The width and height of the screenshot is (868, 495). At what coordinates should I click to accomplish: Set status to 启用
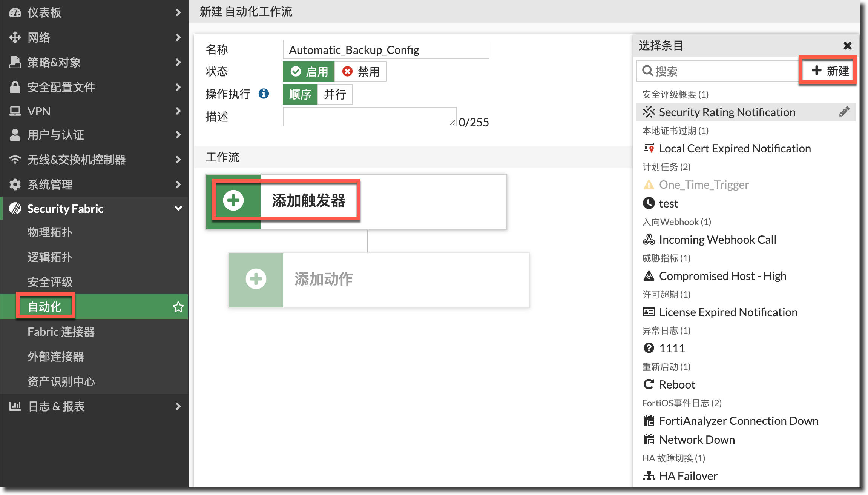coord(309,72)
